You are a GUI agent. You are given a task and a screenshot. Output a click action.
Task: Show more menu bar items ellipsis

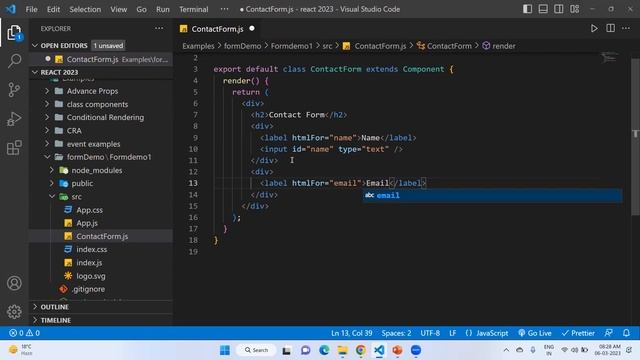click(x=224, y=9)
